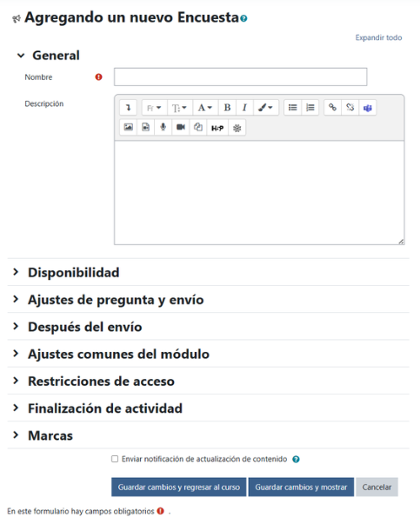Click the Cancelar button
The height and width of the screenshot is (524, 420).
pyautogui.click(x=377, y=487)
